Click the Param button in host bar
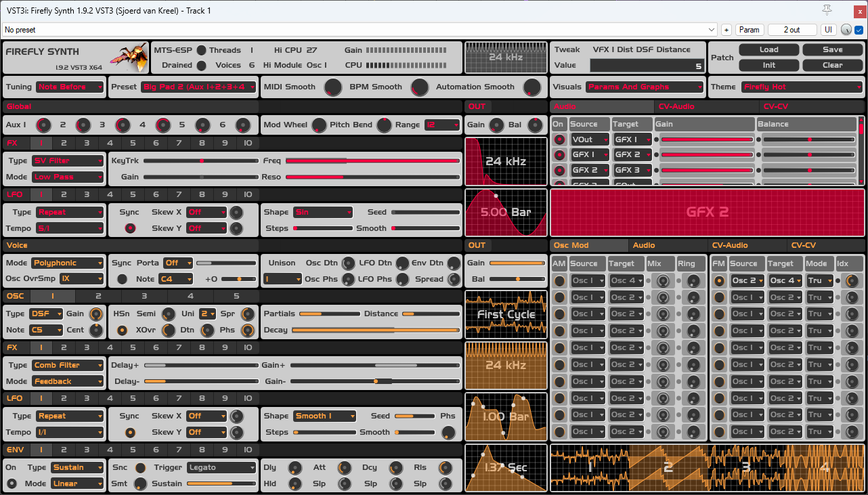 (x=750, y=30)
